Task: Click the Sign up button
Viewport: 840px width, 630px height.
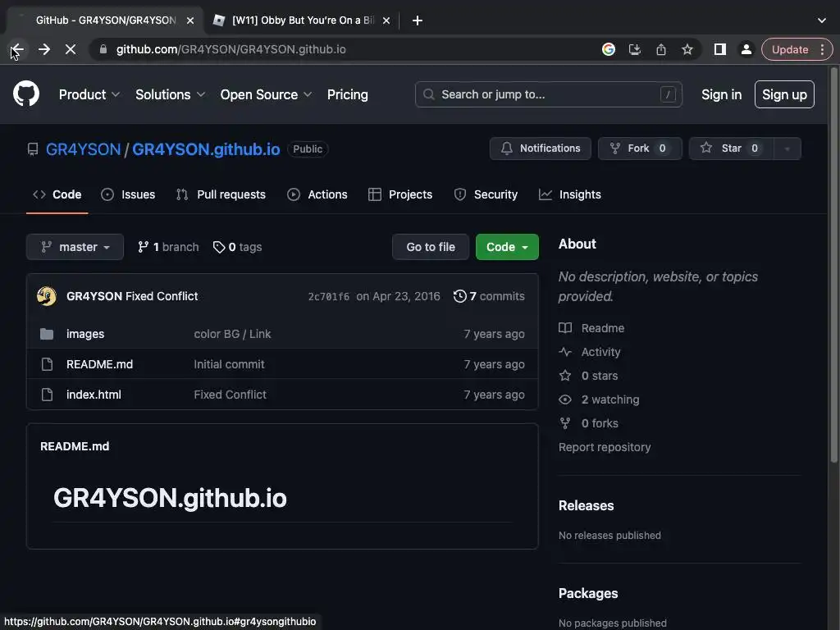Action: 784,94
